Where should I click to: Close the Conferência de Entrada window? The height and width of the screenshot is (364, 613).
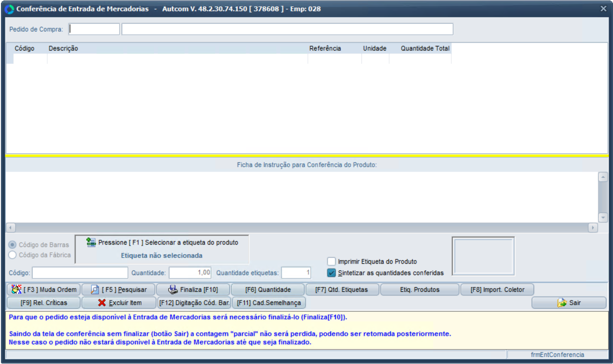(603, 9)
